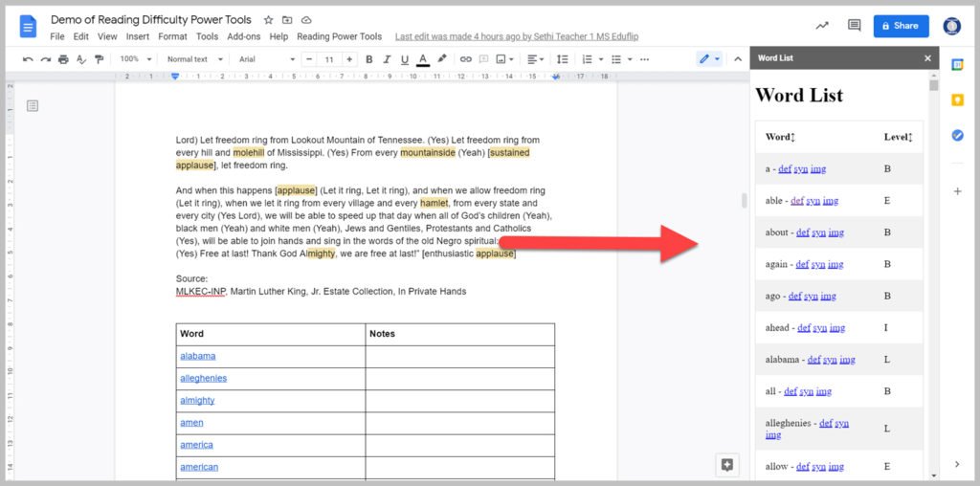Image resolution: width=980 pixels, height=486 pixels.
Task: Hide the menus with the up chevron
Action: 738,59
